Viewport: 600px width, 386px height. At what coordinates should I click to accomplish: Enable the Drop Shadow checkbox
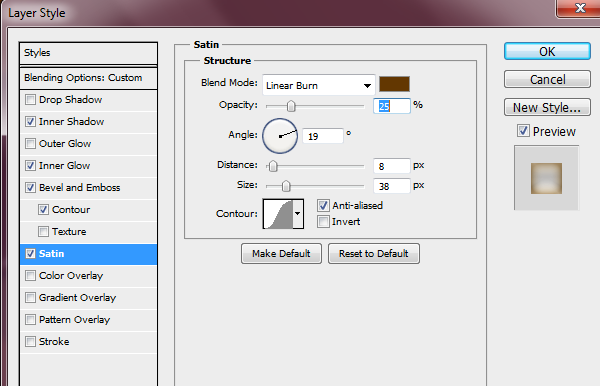click(30, 100)
